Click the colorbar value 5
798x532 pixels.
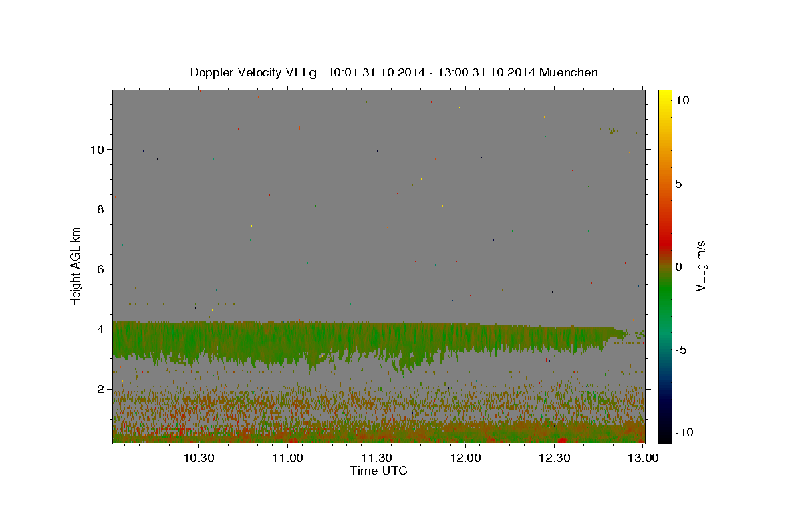(x=678, y=184)
